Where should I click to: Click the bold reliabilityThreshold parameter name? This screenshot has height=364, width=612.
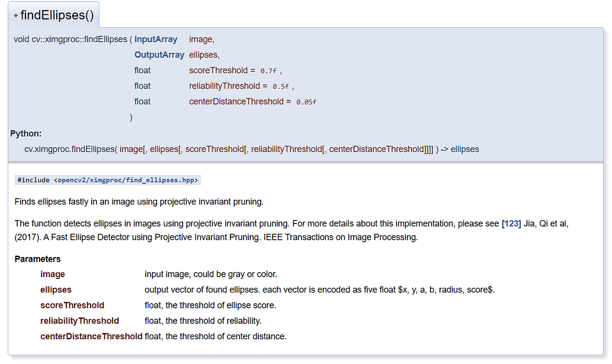coord(80,321)
